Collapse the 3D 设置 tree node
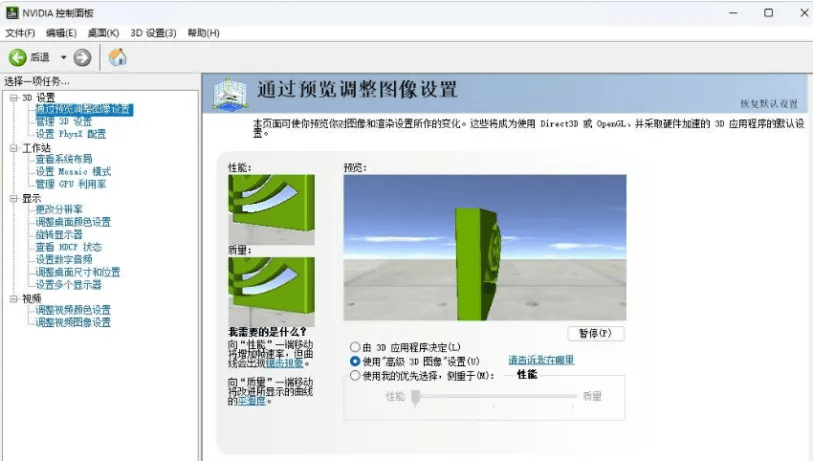Screen dimensions: 813x461 tap(14, 98)
